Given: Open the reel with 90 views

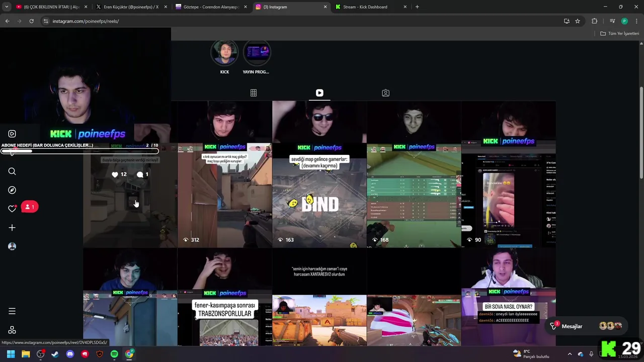Looking at the screenshot, I should pos(509,174).
